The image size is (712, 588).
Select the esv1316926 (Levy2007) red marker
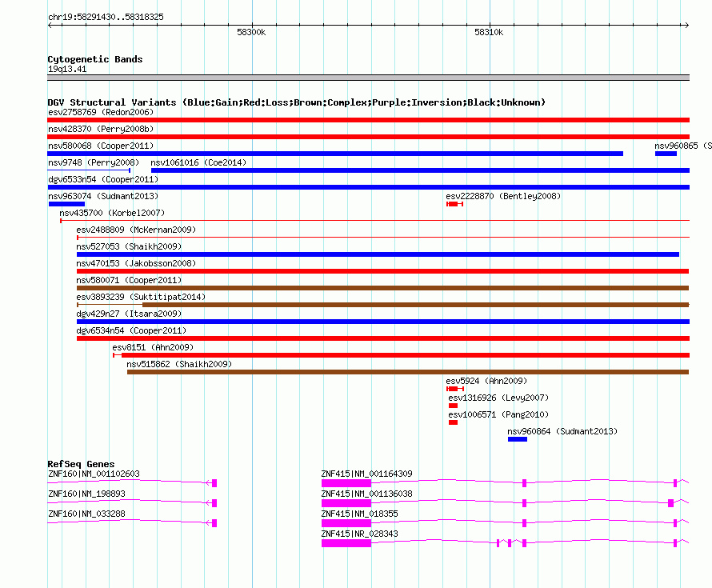point(453,406)
